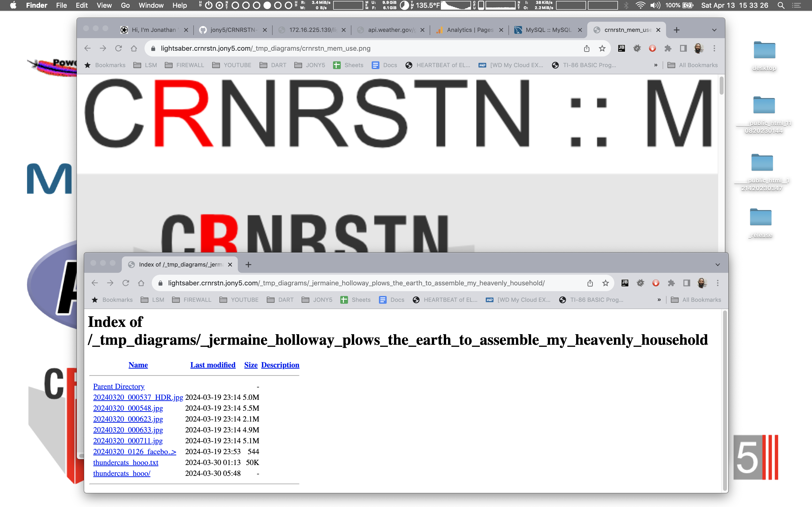Screen dimensions: 812x507
Task: Click the share icon in upper address bar
Action: tap(587, 48)
